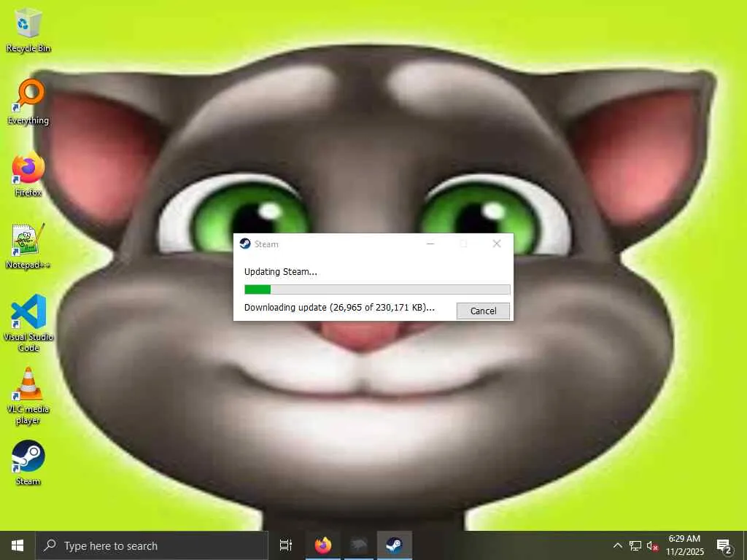
Task: Open the muted volume tray icon
Action: [x=652, y=545]
